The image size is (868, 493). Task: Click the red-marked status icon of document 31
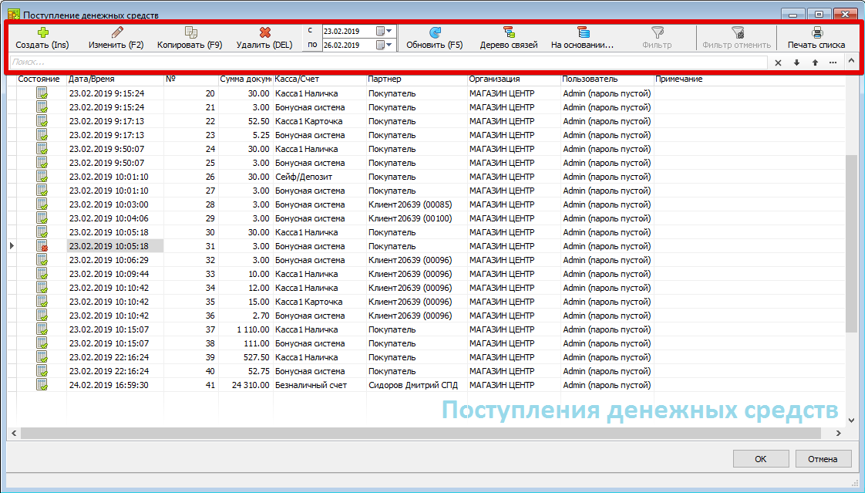click(42, 246)
